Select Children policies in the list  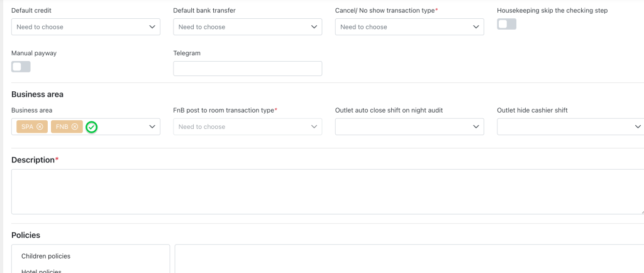pyautogui.click(x=46, y=256)
